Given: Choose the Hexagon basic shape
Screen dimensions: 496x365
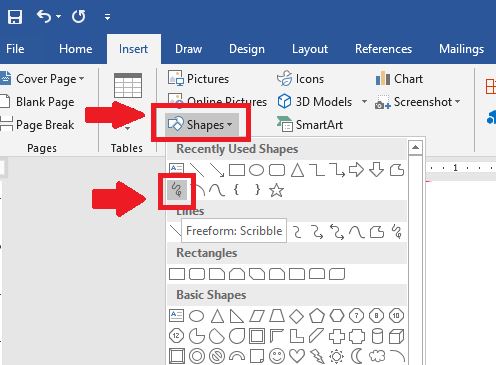Looking at the screenshot, I should click(x=337, y=316).
